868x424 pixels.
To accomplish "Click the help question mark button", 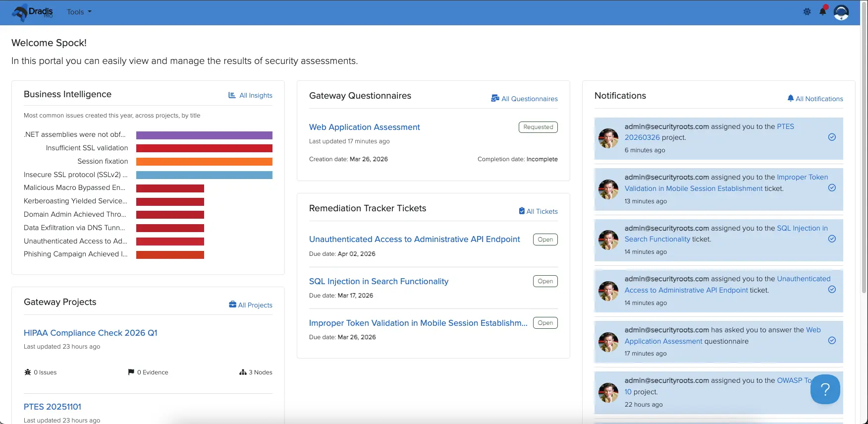I will pyautogui.click(x=825, y=389).
